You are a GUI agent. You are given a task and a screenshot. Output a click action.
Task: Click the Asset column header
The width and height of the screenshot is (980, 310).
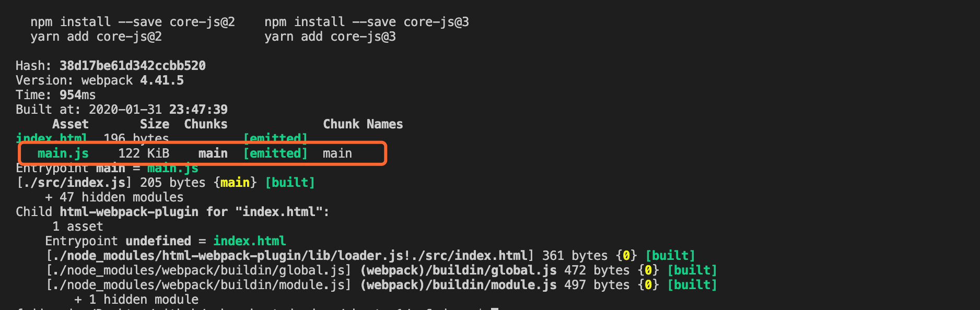click(x=70, y=124)
